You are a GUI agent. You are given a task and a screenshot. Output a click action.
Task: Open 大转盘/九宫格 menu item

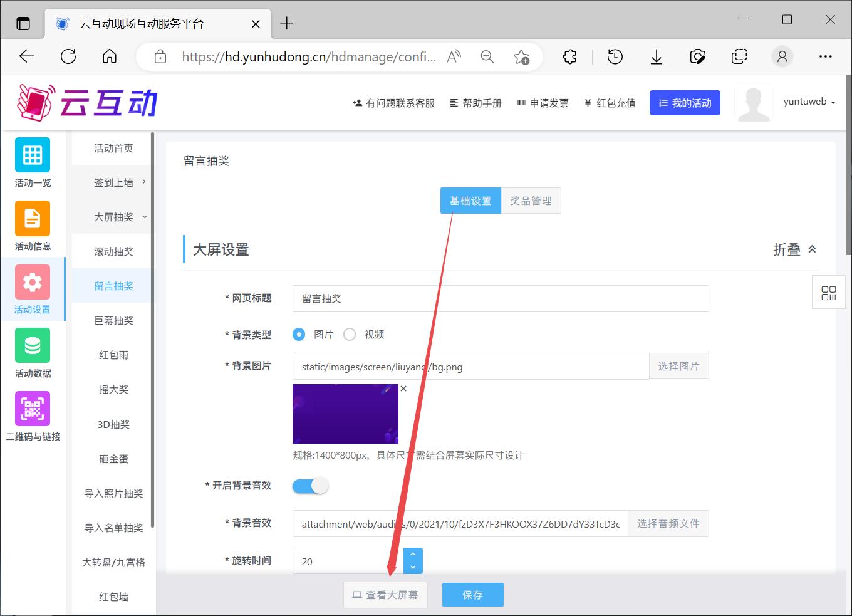pyautogui.click(x=113, y=562)
